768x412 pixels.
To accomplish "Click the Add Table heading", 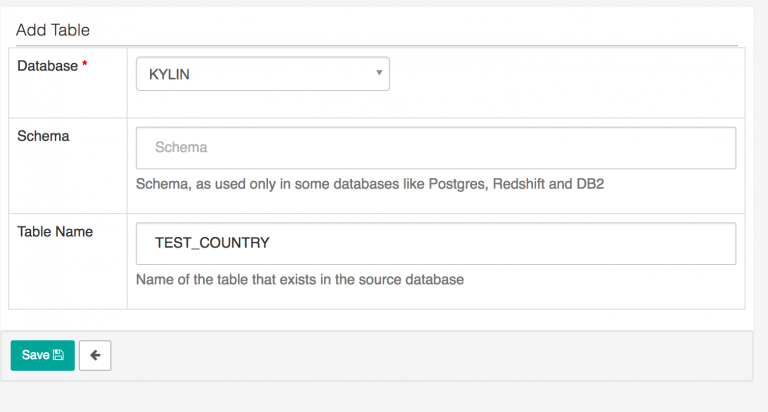I will coord(53,30).
